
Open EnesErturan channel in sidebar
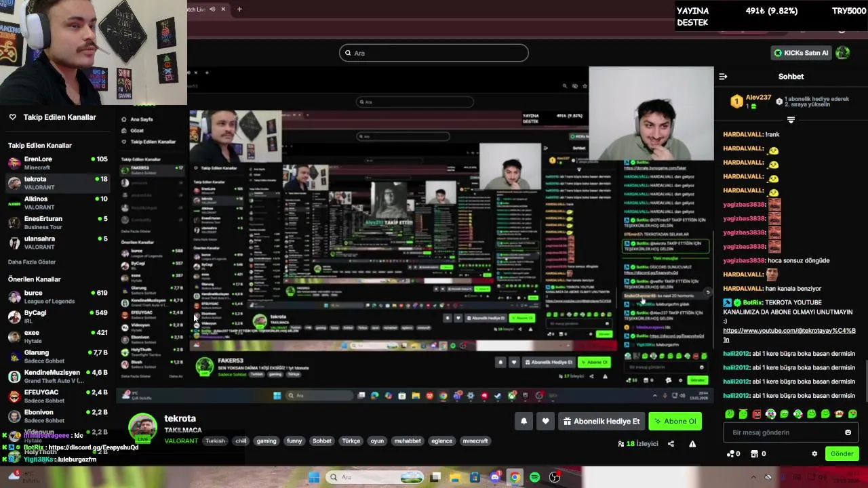[x=58, y=222]
